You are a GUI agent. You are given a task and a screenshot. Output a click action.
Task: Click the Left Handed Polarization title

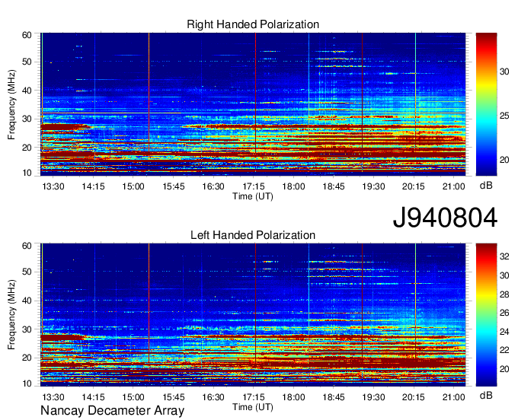pyautogui.click(x=253, y=235)
